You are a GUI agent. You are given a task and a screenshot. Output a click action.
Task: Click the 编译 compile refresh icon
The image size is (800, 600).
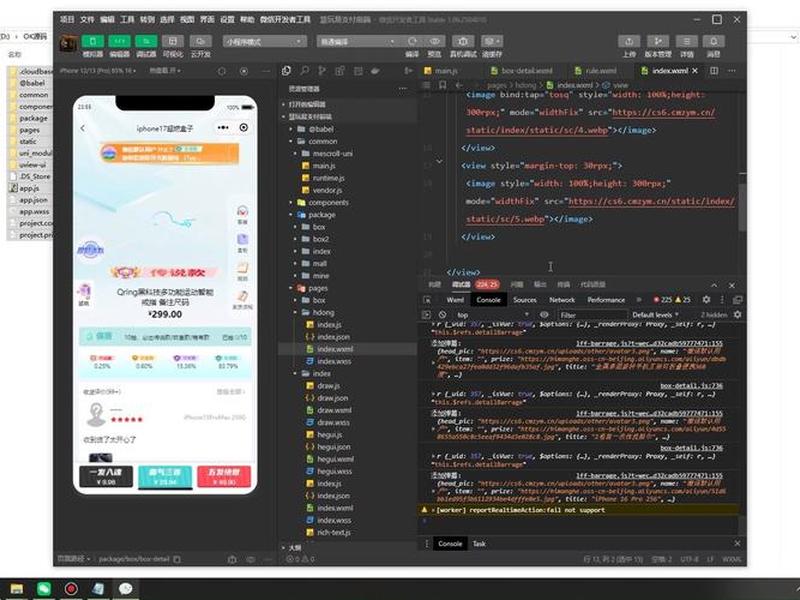(412, 41)
